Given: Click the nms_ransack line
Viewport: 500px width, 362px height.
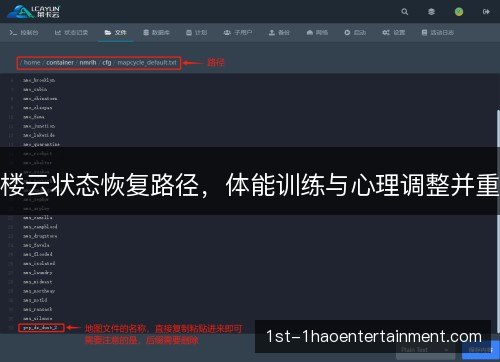Looking at the screenshot, I should tap(38, 309).
